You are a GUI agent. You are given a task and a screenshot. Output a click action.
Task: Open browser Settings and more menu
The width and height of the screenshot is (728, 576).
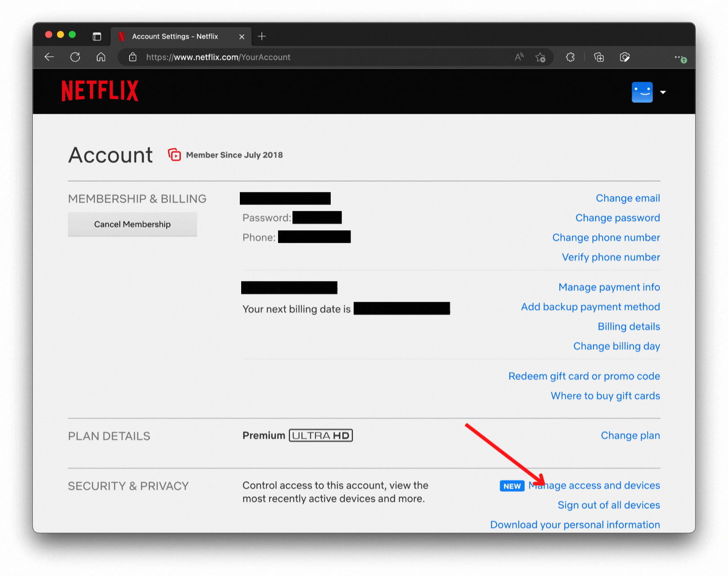pyautogui.click(x=680, y=58)
